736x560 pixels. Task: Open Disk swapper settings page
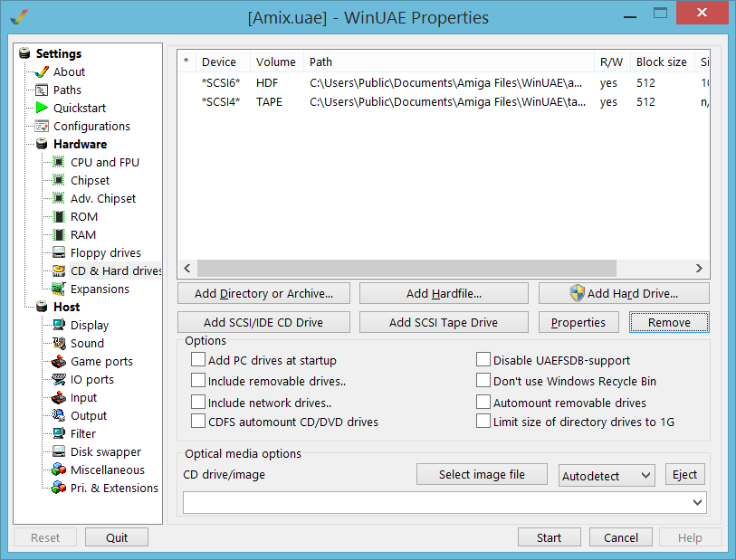(x=106, y=451)
